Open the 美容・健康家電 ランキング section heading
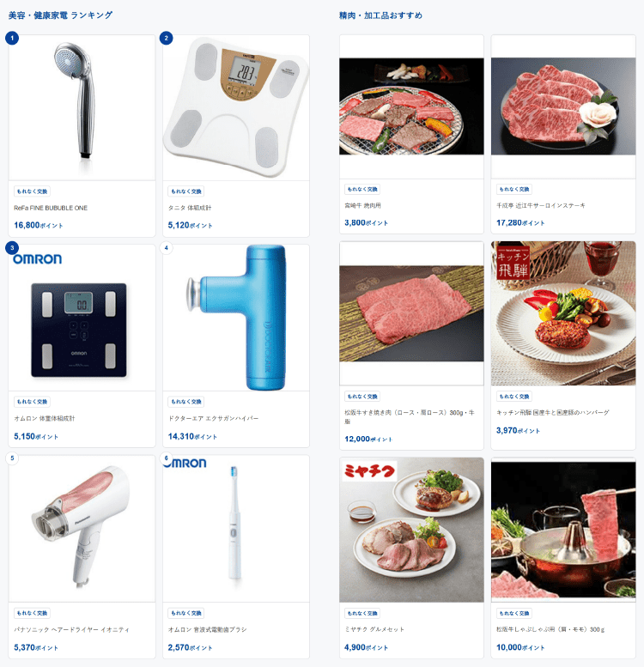The height and width of the screenshot is (667, 644). pyautogui.click(x=60, y=15)
